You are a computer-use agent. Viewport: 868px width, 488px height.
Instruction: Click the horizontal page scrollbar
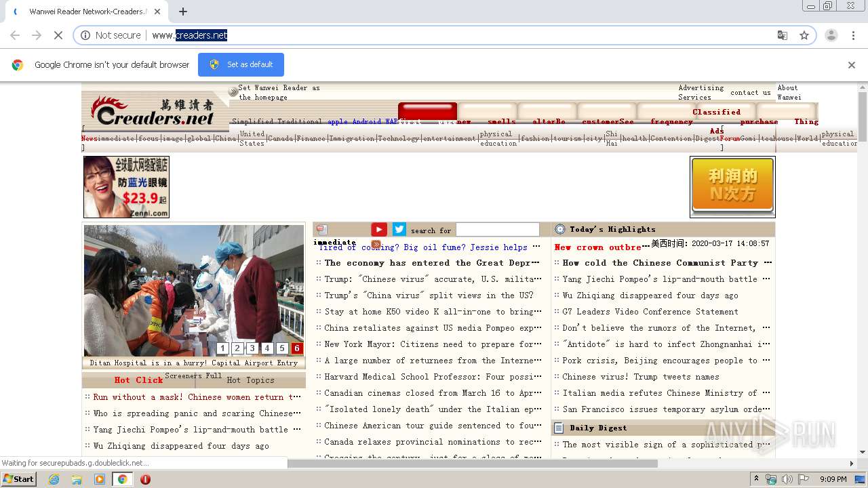[x=473, y=464]
